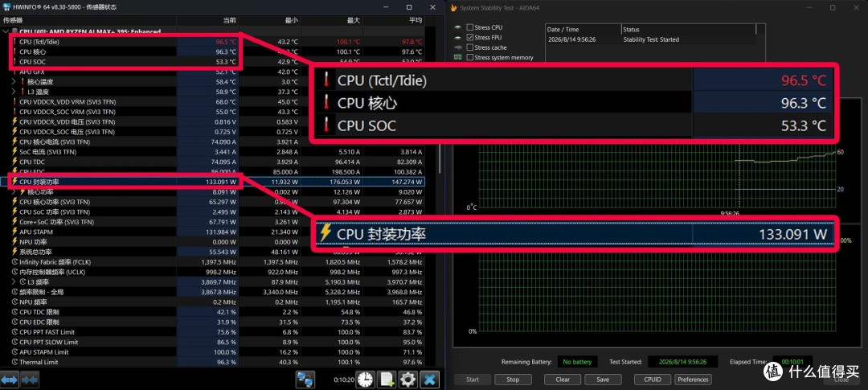868x390 pixels.
Task: Expand the L3 频率 sensor group
Action: coord(14,282)
